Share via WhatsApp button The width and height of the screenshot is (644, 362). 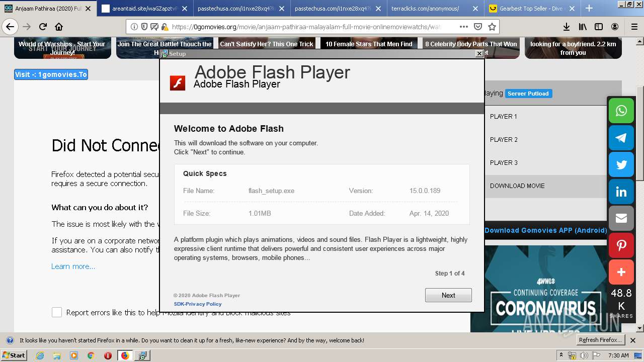621,111
